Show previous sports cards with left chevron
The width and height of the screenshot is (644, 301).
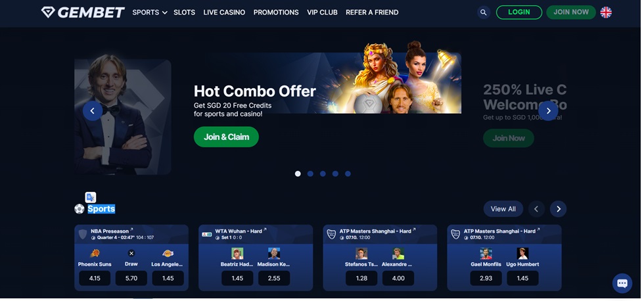(x=536, y=209)
